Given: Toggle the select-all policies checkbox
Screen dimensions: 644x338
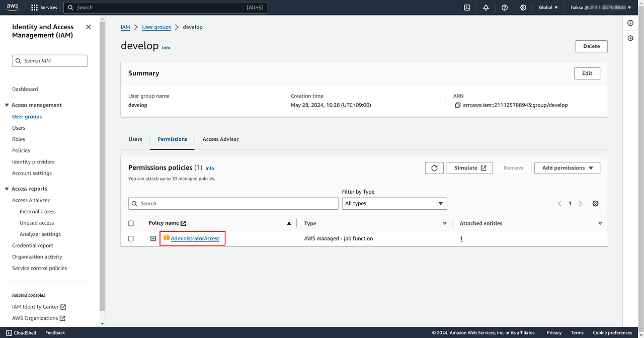Looking at the screenshot, I should pos(131,223).
